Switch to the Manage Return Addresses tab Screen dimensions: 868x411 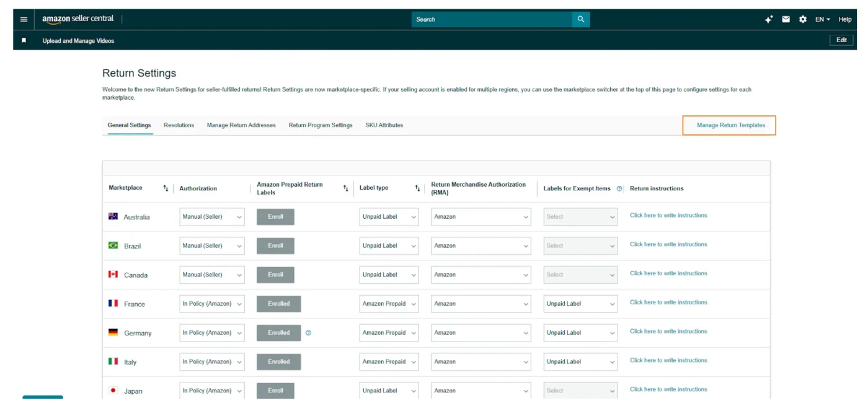coord(241,125)
